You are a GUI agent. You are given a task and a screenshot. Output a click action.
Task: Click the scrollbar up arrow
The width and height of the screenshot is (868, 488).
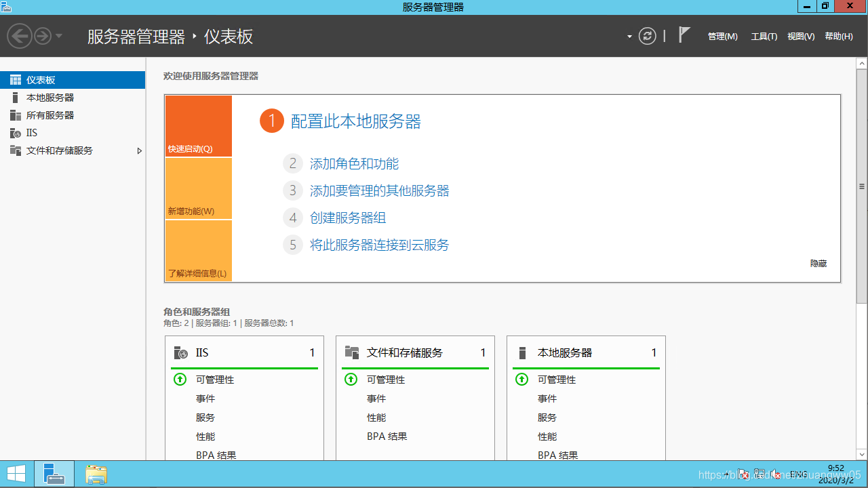tap(862, 63)
